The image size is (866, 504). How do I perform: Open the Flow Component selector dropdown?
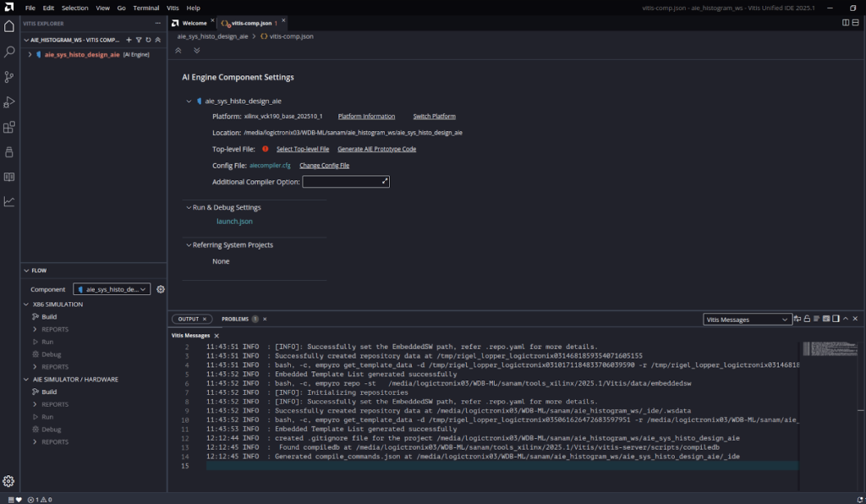coord(112,289)
